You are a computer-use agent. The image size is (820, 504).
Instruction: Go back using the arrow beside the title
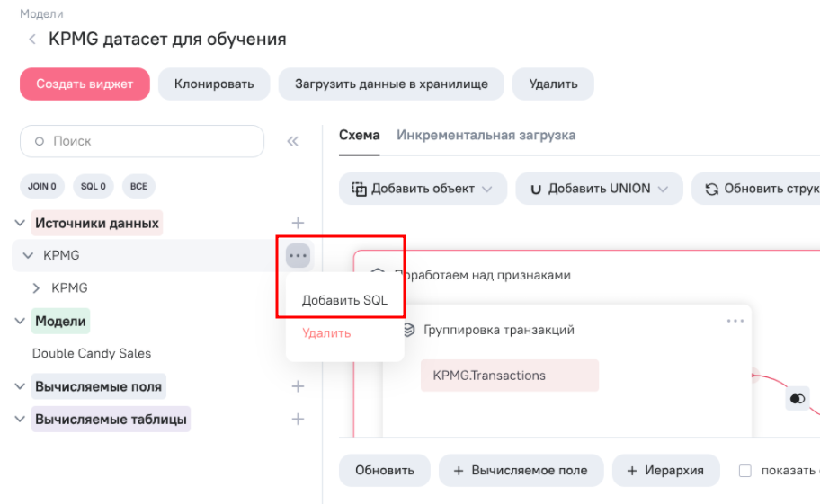[32, 40]
